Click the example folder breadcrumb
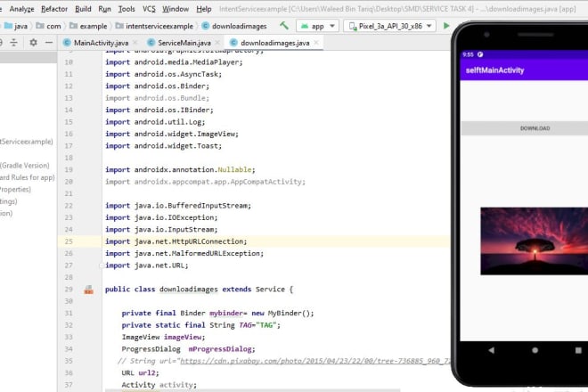The width and height of the screenshot is (588, 392). coord(88,26)
